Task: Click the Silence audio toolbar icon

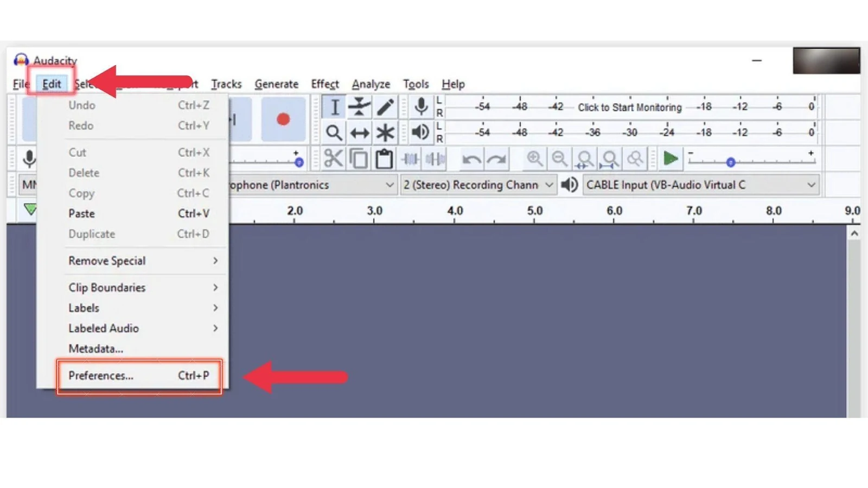Action: (435, 159)
